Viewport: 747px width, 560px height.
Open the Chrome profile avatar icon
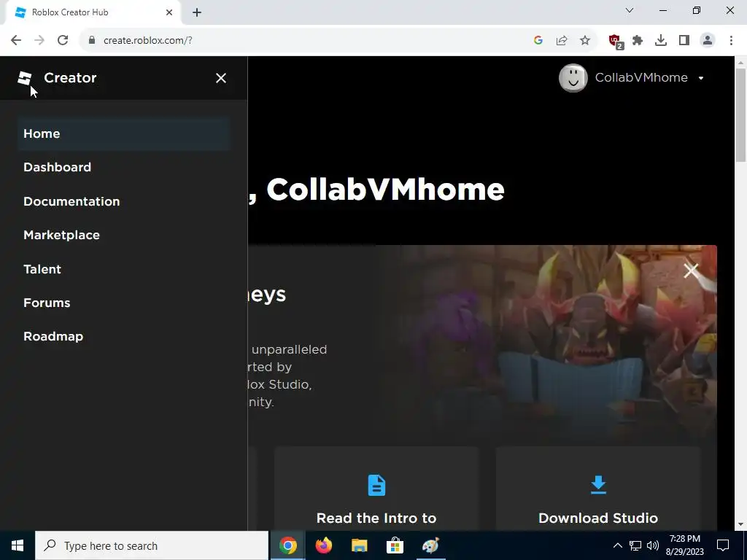coord(708,41)
